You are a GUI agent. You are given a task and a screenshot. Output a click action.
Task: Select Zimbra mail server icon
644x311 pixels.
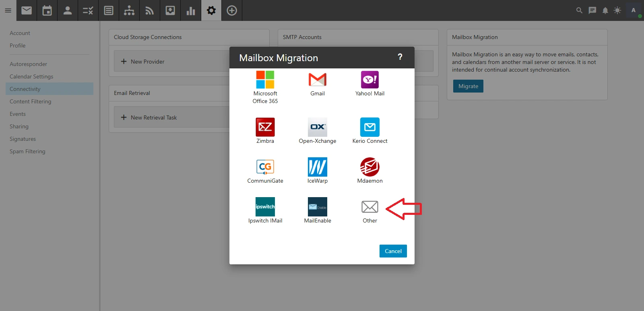[x=265, y=127]
